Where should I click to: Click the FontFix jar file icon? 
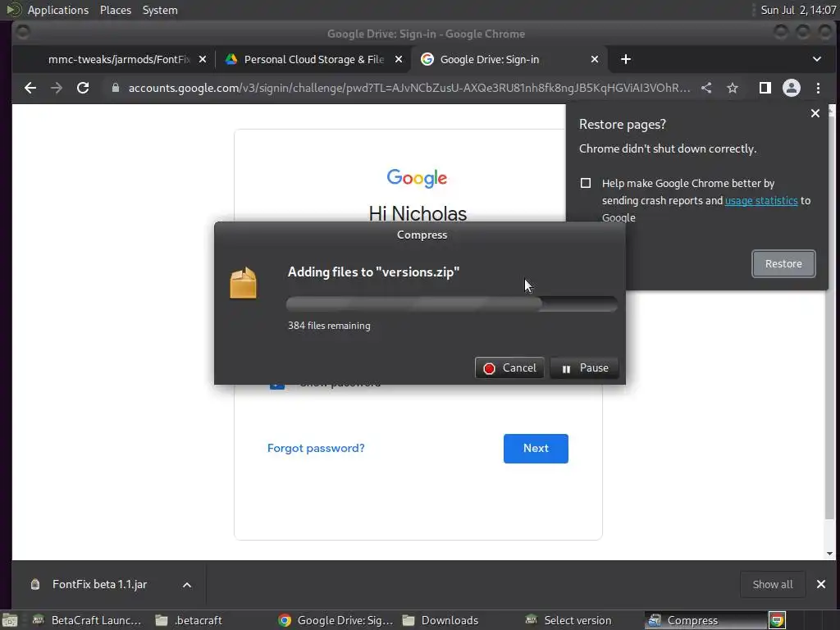coord(35,584)
